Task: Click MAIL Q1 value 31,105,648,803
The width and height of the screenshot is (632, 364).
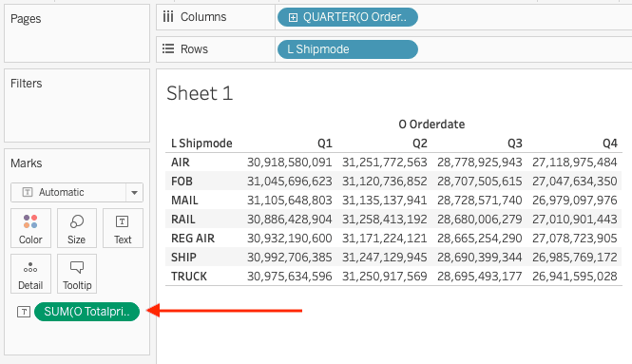Action: (x=290, y=201)
